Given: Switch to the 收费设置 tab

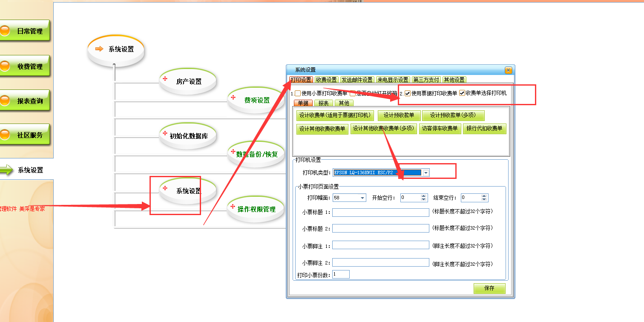Looking at the screenshot, I should pos(326,80).
